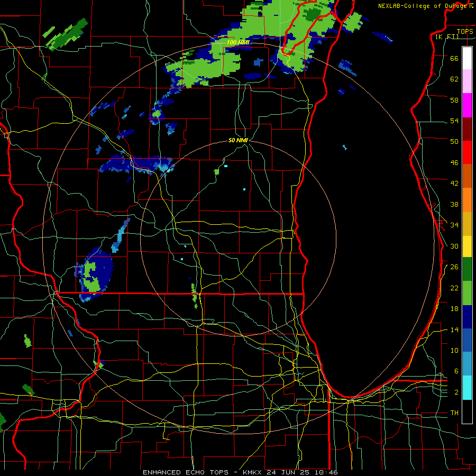Click the "50" legend value
The width and height of the screenshot is (476, 476).
pos(454,141)
